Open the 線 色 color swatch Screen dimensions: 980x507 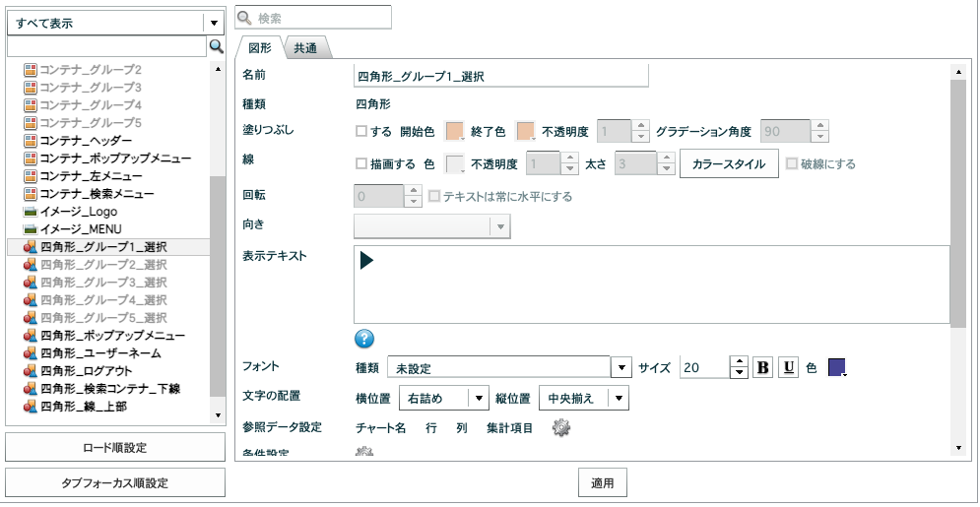click(x=454, y=163)
